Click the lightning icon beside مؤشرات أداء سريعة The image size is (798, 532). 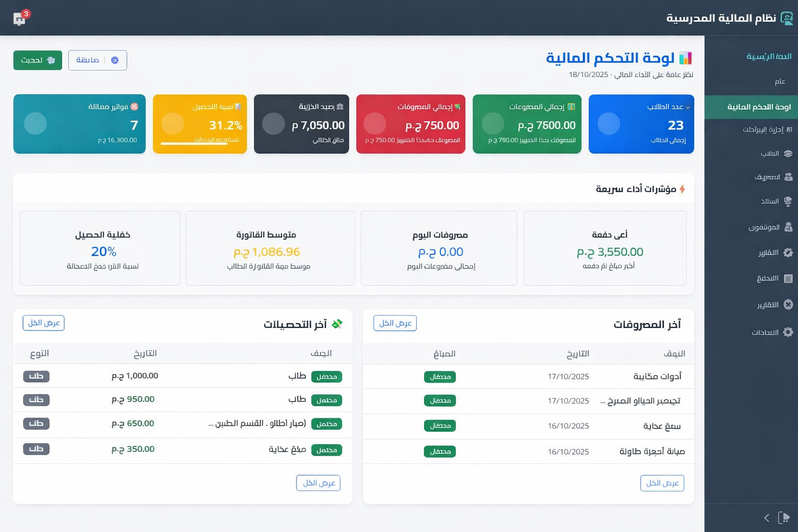click(682, 189)
